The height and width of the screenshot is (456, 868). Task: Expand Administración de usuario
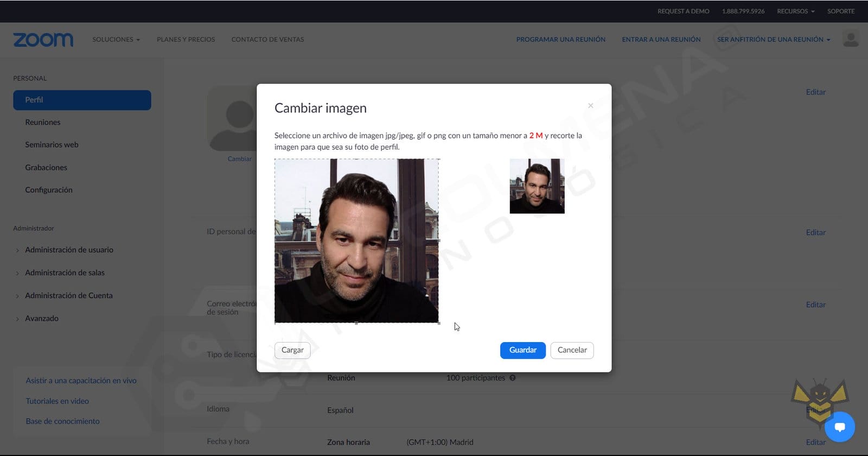tap(69, 250)
